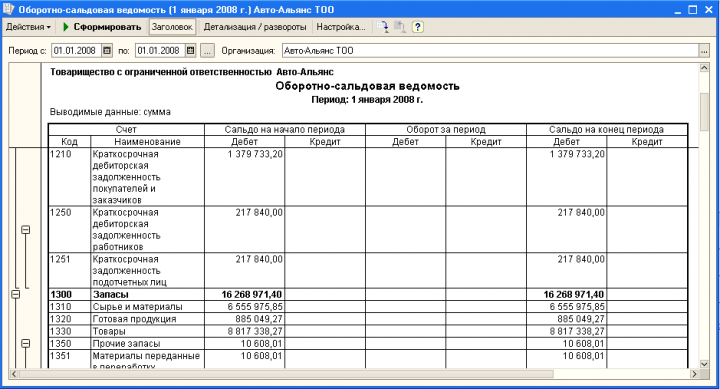720x389 pixels.
Task: Click the по end date field
Action: tap(160, 51)
